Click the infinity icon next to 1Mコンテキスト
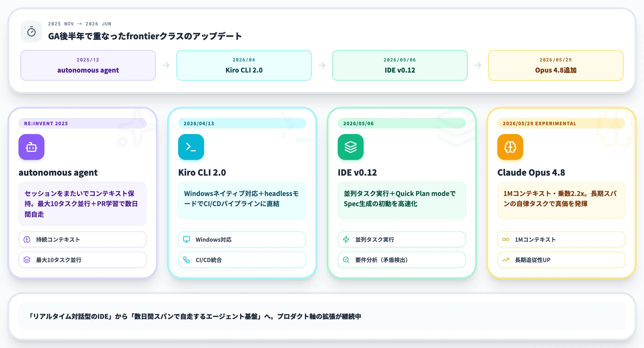The height and width of the screenshot is (348, 644). pos(505,240)
